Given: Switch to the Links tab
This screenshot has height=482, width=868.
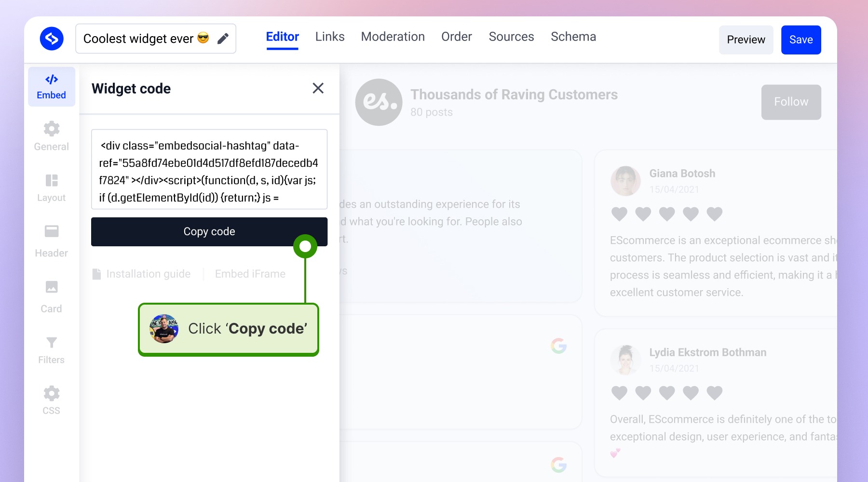Looking at the screenshot, I should pyautogui.click(x=330, y=37).
